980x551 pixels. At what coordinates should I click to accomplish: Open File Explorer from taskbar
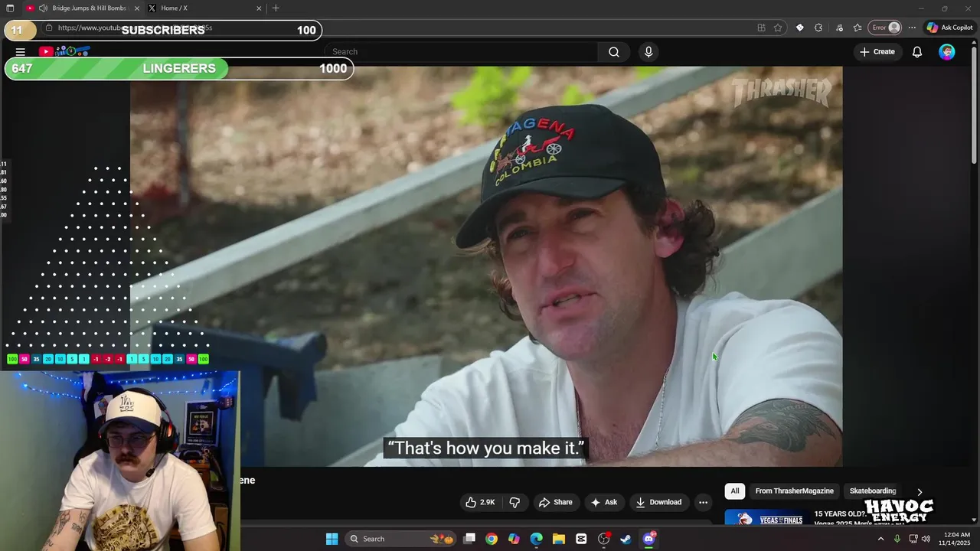click(x=559, y=539)
